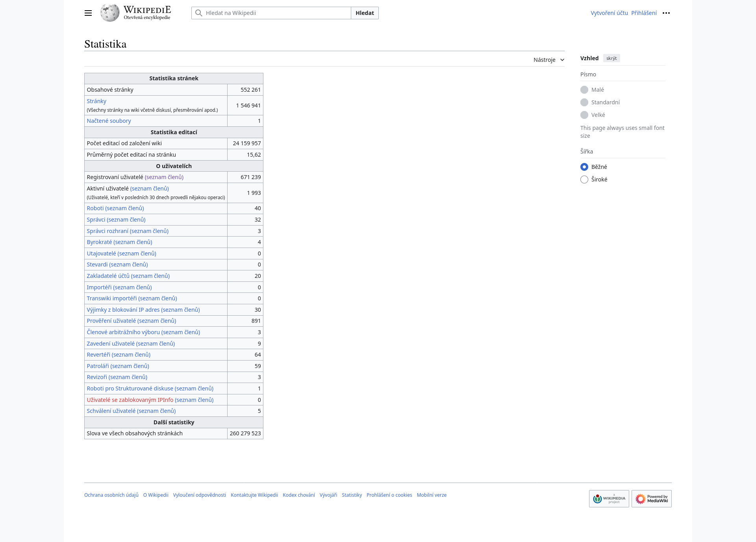Open the Správci member list link

126,220
